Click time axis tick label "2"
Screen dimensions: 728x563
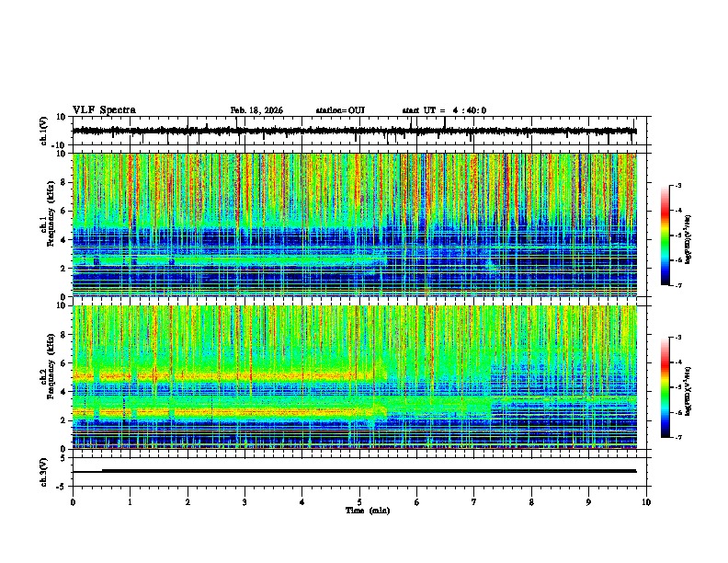tap(188, 502)
